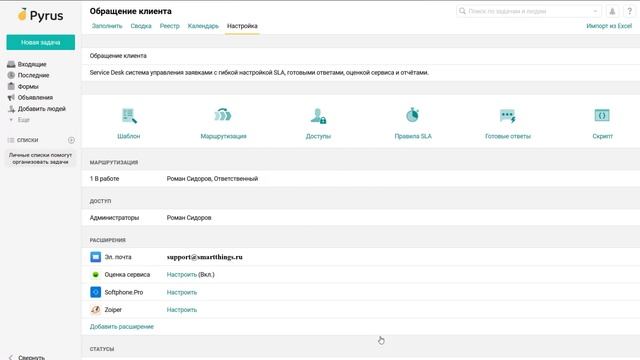Click the support@smartthings.ru email address
The width and height of the screenshot is (640, 360).
[x=204, y=257]
